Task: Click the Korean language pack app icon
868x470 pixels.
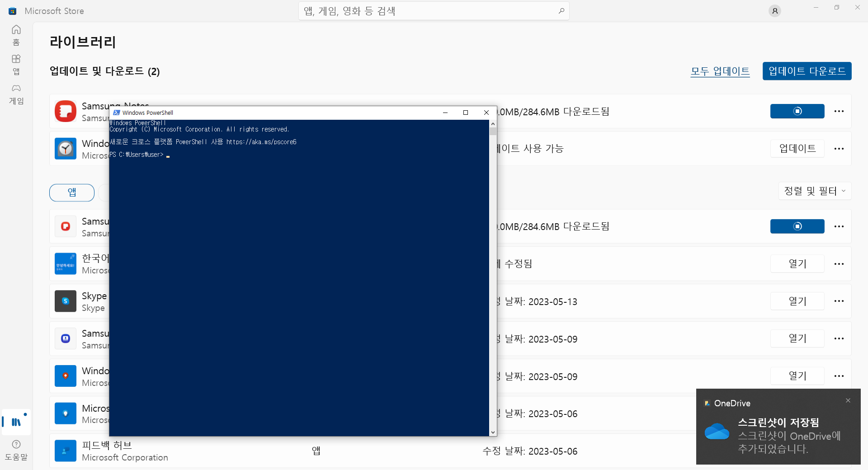Action: pos(66,263)
